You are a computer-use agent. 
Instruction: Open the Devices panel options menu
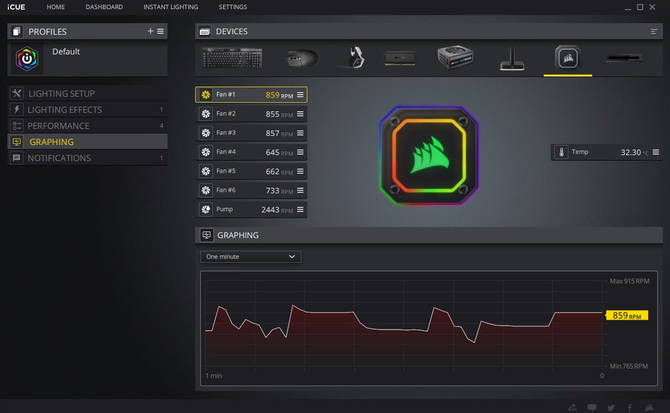(x=654, y=32)
